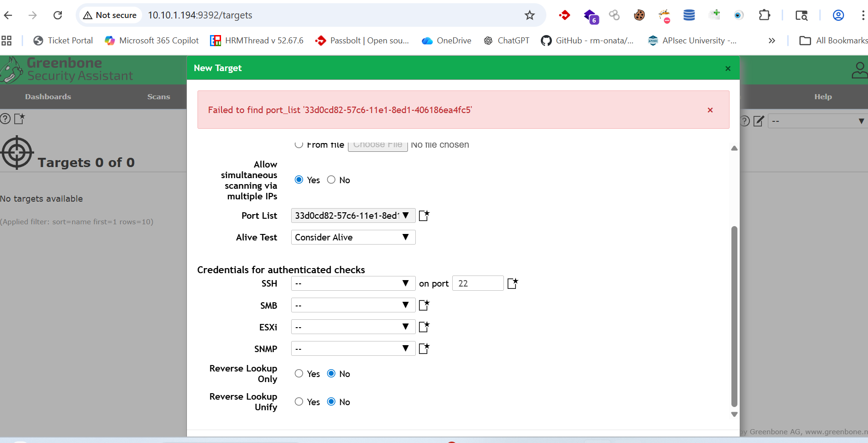Open SSH credential dropdown
868x443 pixels.
point(353,283)
